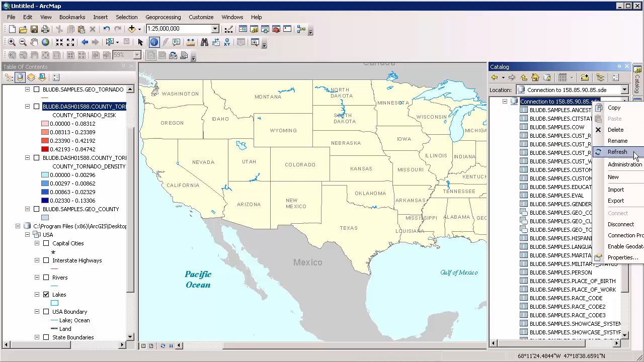Image resolution: width=644 pixels, height=362 pixels.
Task: Select the BLUDB.SAMPLES.RACE_CODE table
Action: tap(566, 298)
